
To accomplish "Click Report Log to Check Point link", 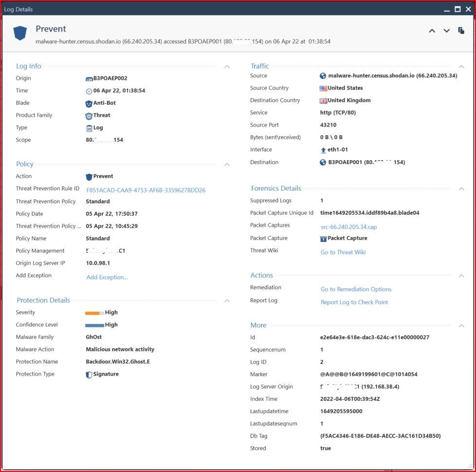I will click(x=354, y=302).
